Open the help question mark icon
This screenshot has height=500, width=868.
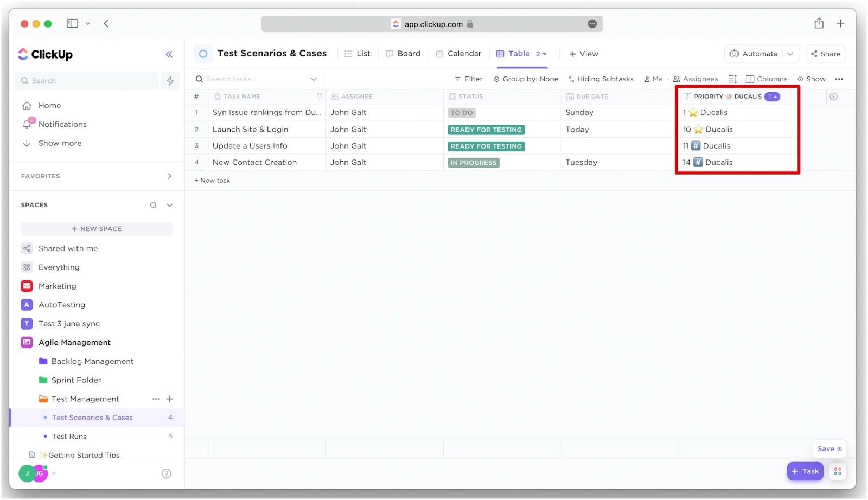pyautogui.click(x=167, y=473)
